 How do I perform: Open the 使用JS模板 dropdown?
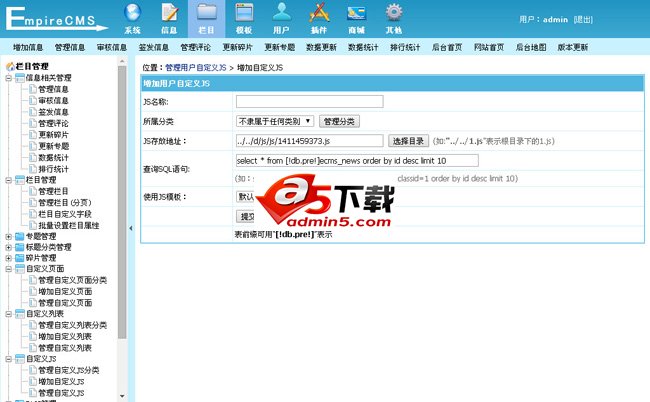click(245, 196)
